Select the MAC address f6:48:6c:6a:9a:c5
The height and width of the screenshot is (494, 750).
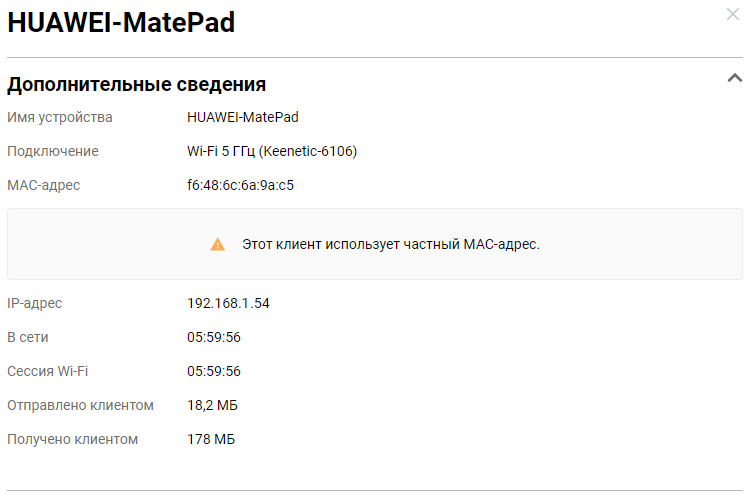[240, 185]
